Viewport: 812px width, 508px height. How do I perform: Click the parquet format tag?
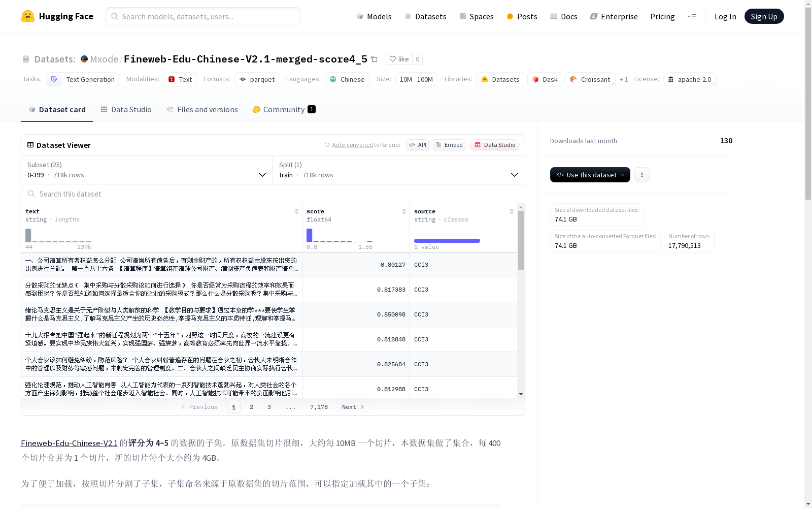coord(257,79)
